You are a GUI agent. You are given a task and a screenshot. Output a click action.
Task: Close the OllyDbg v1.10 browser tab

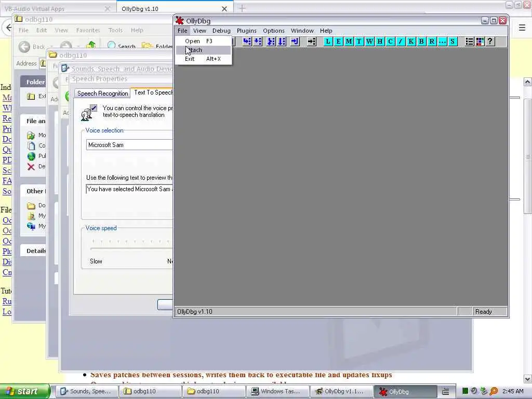pos(224,9)
